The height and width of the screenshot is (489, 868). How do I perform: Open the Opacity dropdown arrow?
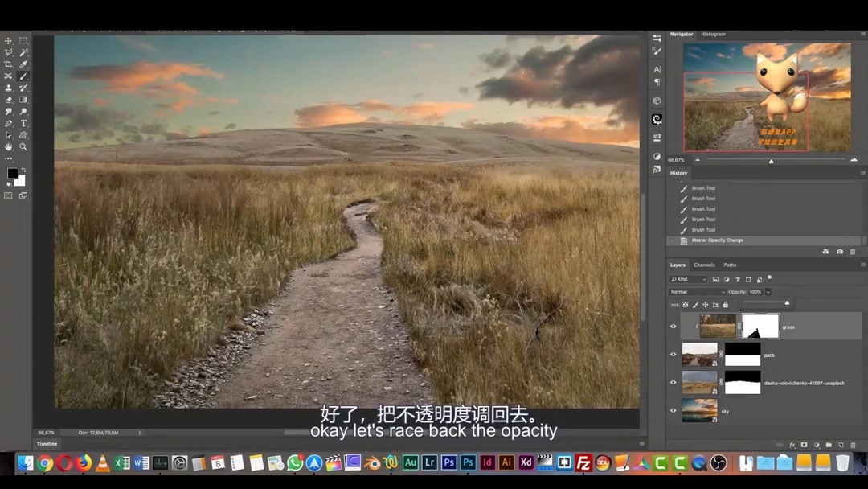[x=768, y=290]
